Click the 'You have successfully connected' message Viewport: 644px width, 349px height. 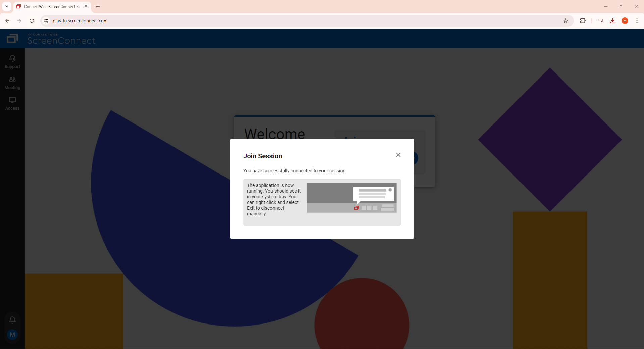295,171
